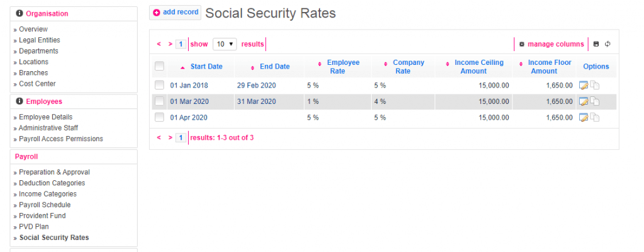Click the refresh icon in the table toolbar

coord(608,44)
